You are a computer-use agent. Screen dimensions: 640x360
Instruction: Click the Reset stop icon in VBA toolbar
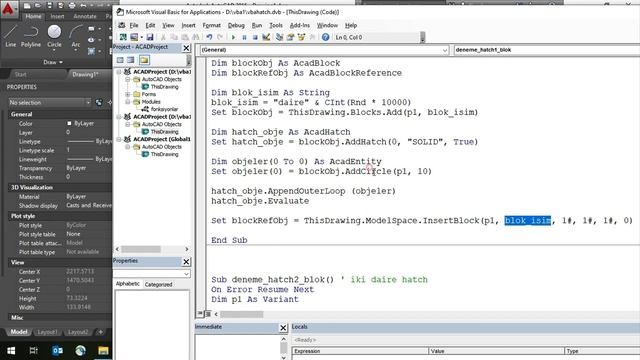click(x=255, y=37)
